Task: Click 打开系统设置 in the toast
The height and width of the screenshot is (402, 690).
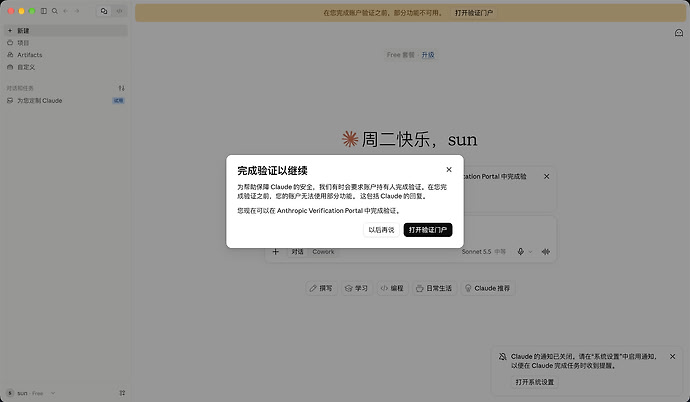Action: (x=535, y=382)
